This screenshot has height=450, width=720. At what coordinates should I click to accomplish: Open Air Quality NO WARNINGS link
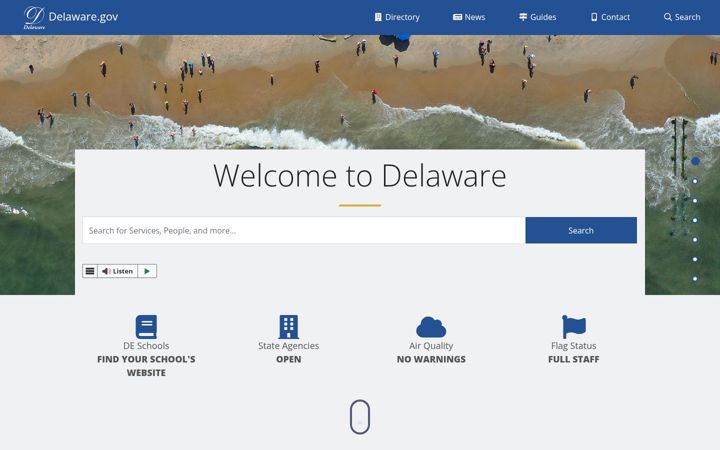point(431,359)
